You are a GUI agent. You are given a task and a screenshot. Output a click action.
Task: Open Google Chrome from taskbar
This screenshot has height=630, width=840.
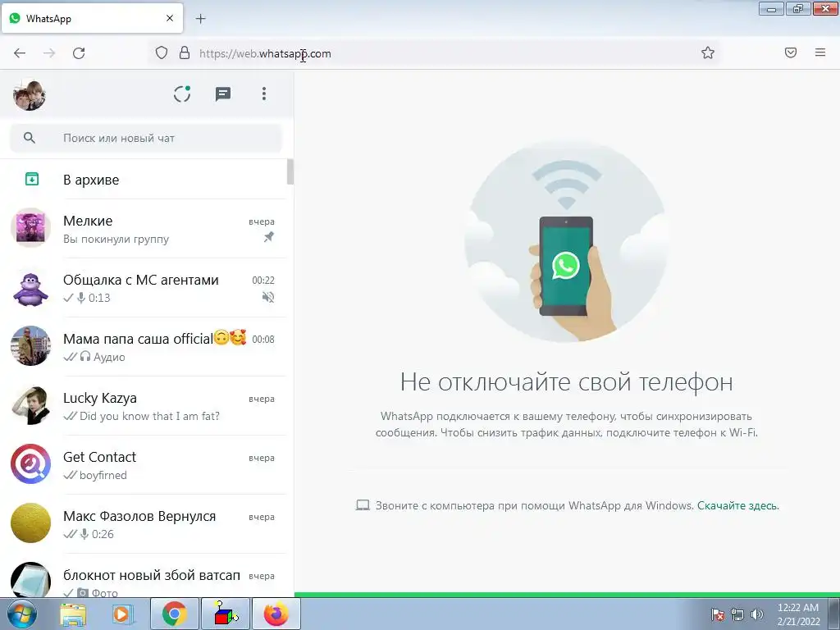pos(174,614)
